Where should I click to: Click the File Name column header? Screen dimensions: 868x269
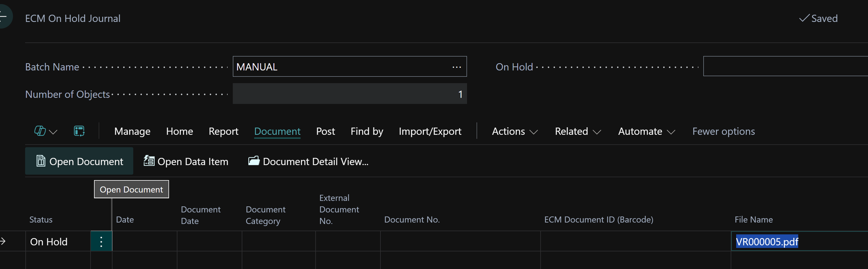pyautogui.click(x=753, y=220)
